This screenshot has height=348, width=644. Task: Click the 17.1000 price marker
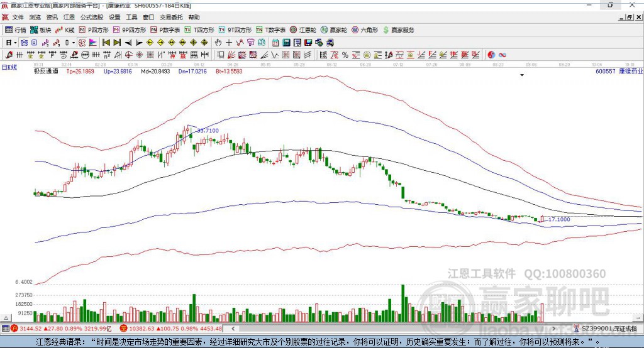pos(559,220)
